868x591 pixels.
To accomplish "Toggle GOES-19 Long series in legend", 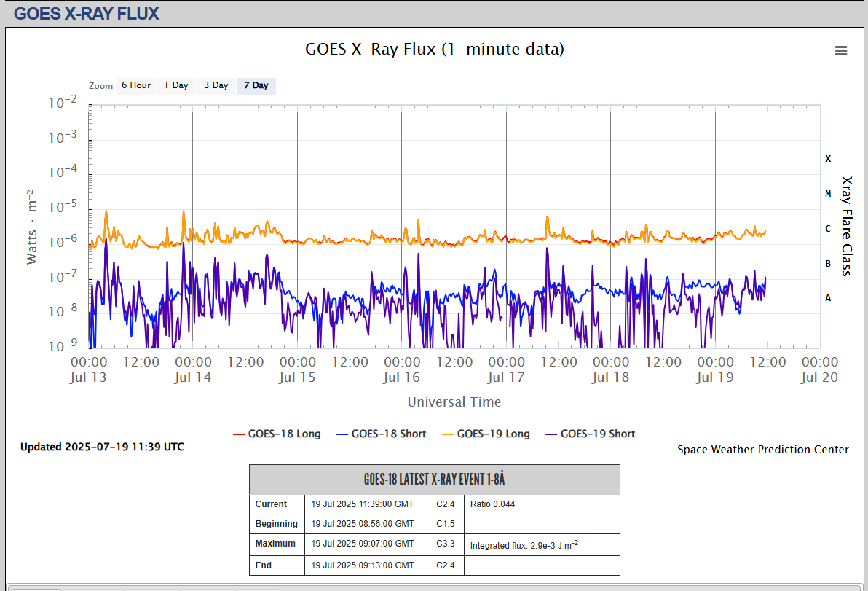I will click(486, 434).
